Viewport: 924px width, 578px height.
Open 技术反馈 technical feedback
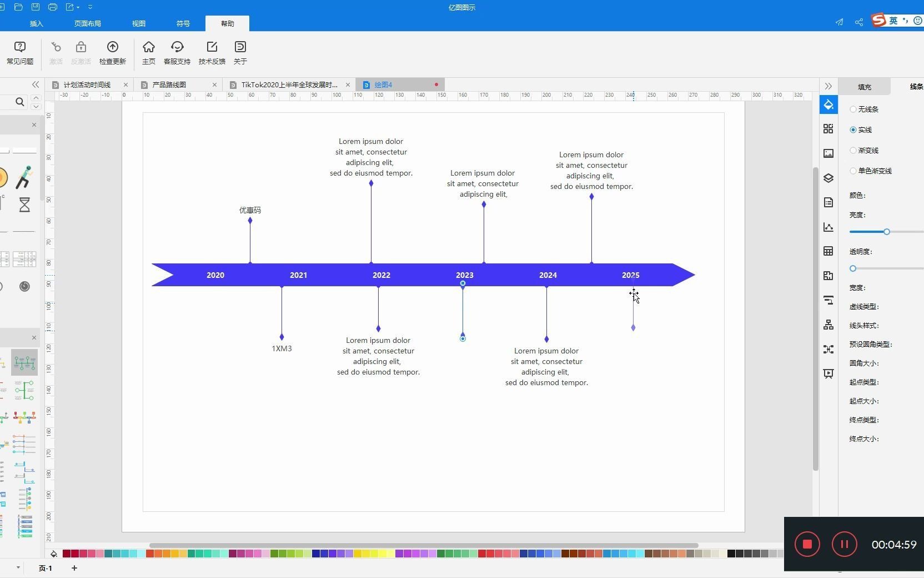pos(212,53)
